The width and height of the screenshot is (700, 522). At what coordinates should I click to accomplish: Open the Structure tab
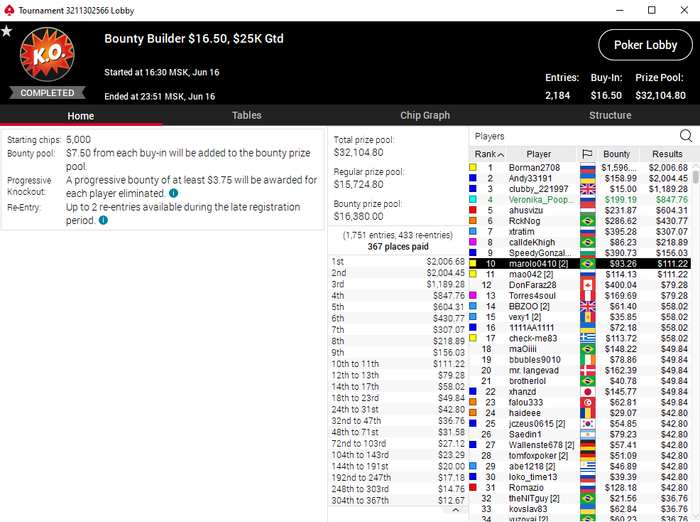point(610,115)
